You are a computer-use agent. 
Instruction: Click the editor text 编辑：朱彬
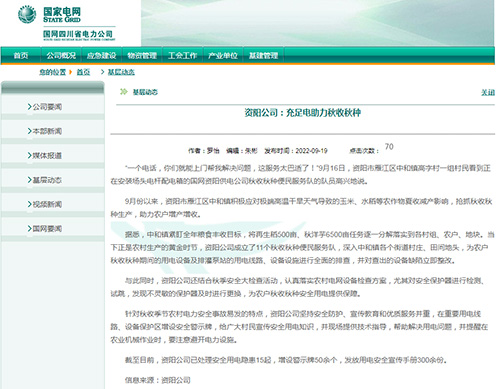point(242,151)
